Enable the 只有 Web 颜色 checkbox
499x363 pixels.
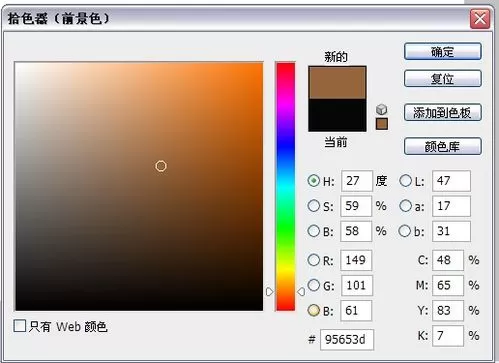[20, 326]
